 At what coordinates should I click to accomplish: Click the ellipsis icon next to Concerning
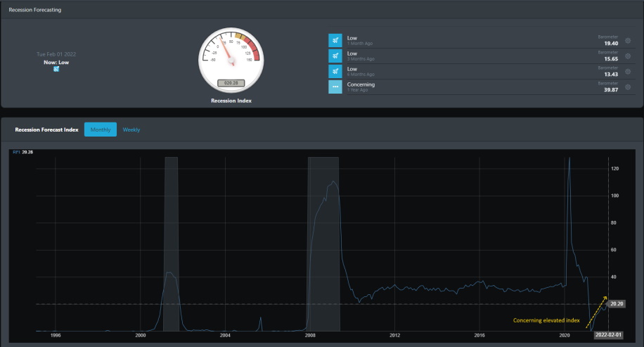[x=335, y=87]
